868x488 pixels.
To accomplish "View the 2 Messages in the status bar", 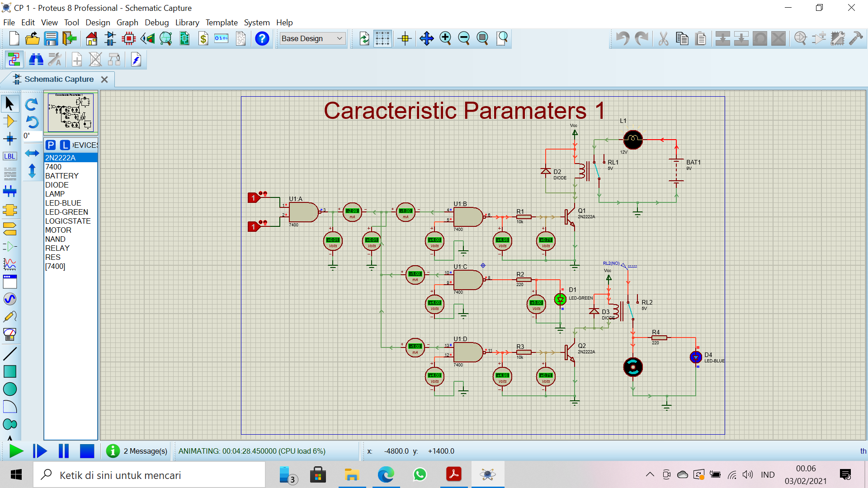I will point(136,450).
